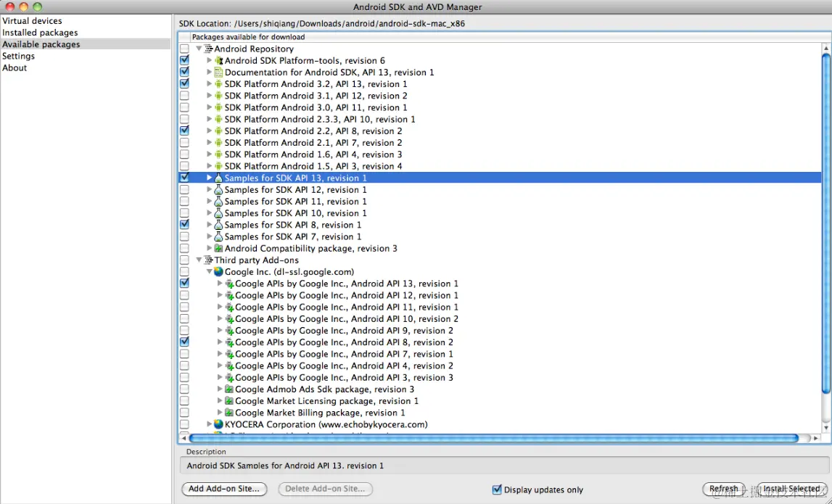Image resolution: width=832 pixels, height=504 pixels.
Task: Expand Samples for SDK API 13 row
Action: (210, 178)
